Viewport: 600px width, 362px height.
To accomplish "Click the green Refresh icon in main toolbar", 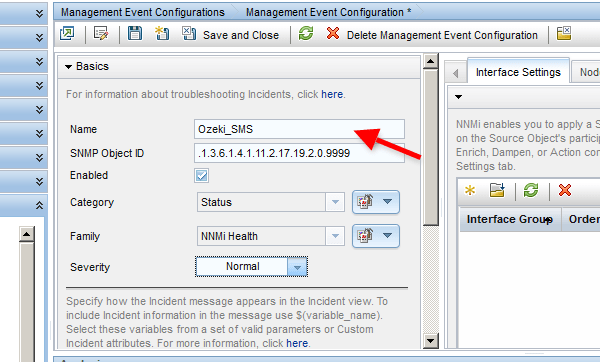I will pyautogui.click(x=306, y=33).
